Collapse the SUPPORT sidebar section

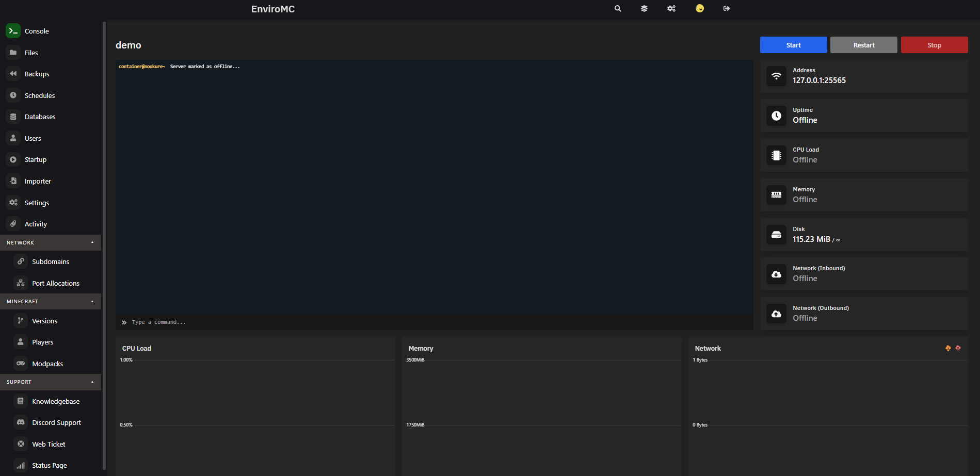tap(51, 382)
